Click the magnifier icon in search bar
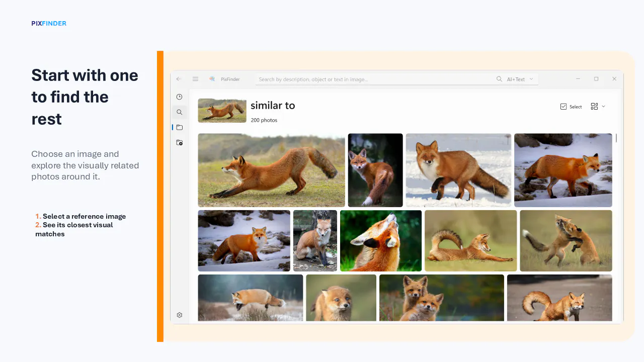 click(499, 79)
